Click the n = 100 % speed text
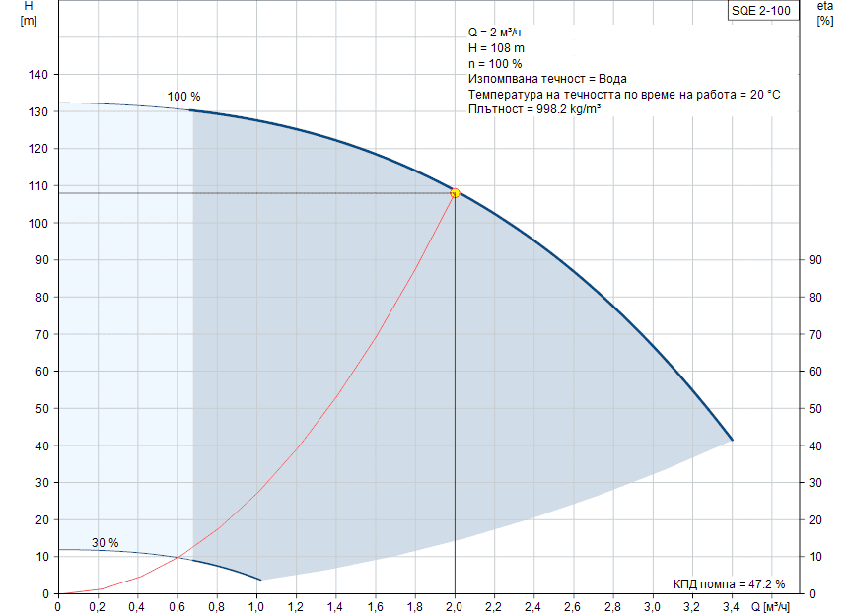 pyautogui.click(x=495, y=64)
